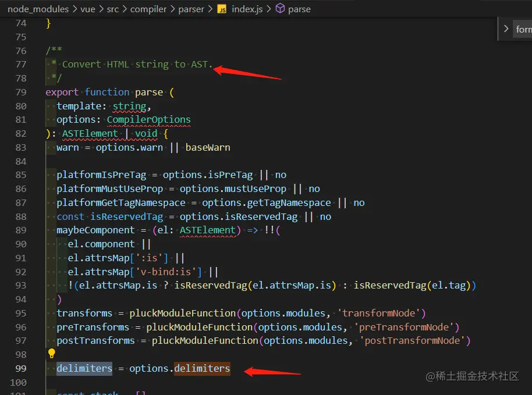This screenshot has height=395, width=532.
Task: Open node_modules breadcrumb segment
Action: [x=38, y=9]
